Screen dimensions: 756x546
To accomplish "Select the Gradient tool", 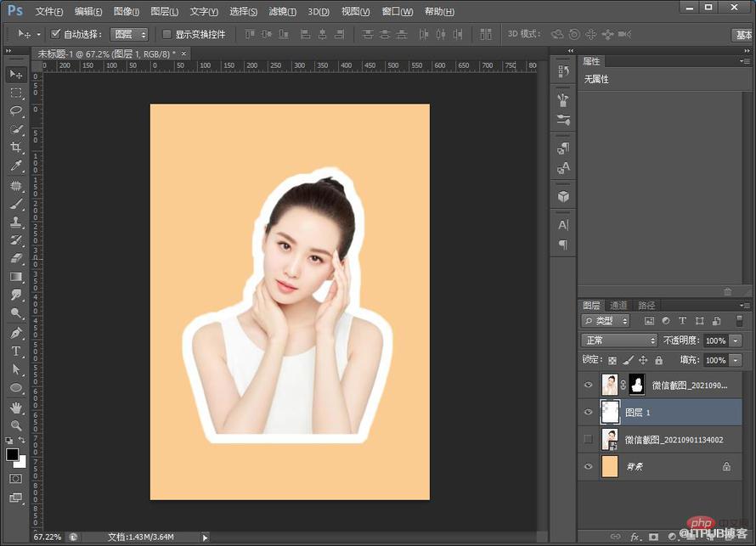I will click(16, 277).
